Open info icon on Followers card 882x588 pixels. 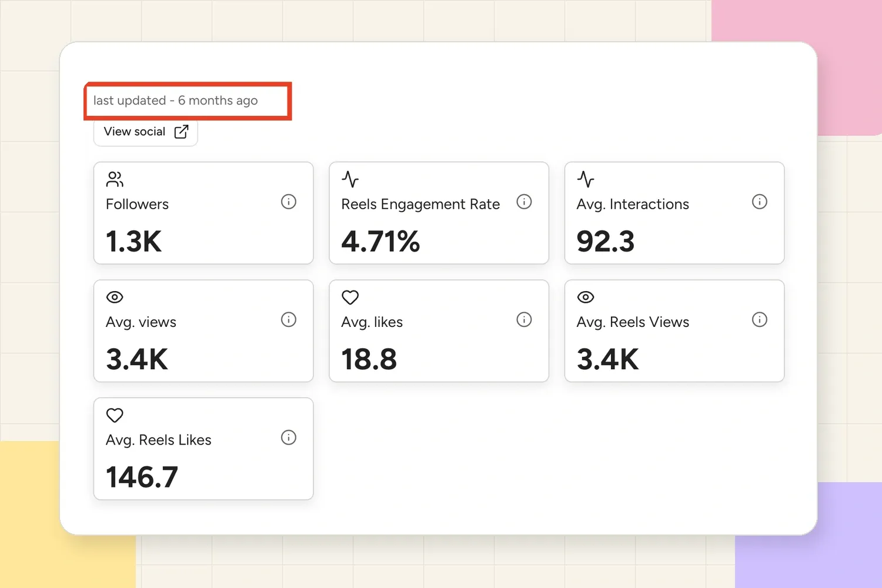pos(289,202)
